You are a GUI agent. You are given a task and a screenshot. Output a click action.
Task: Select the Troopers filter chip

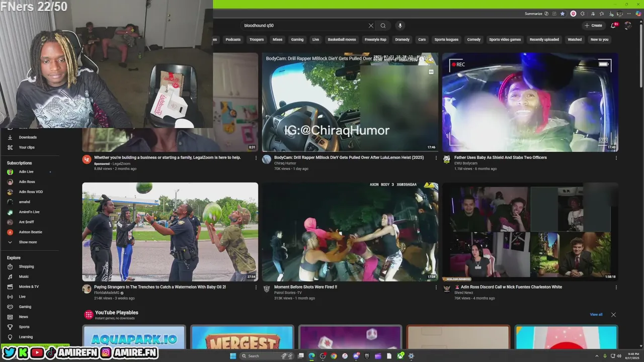click(257, 39)
